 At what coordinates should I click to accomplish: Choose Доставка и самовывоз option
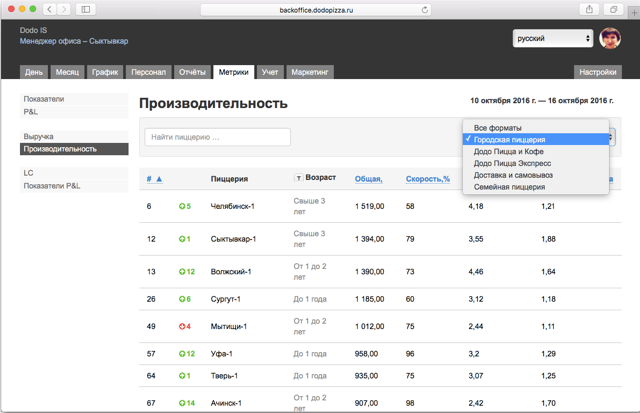536,175
